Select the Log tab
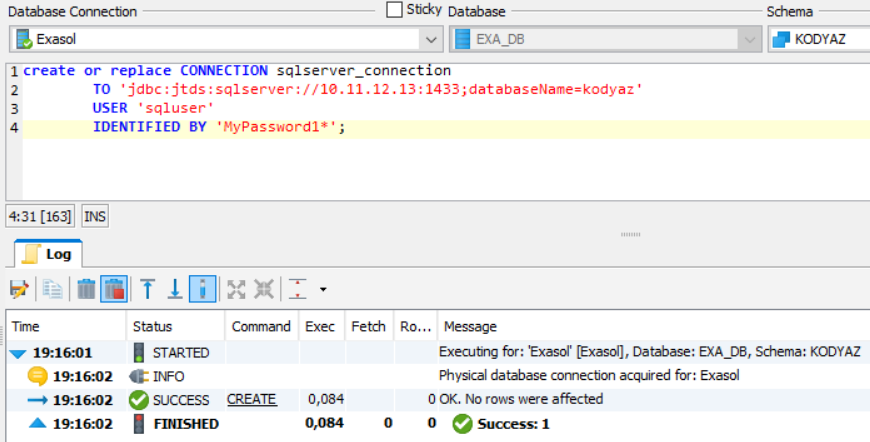Viewport: 870px width, 442px height. [x=48, y=255]
